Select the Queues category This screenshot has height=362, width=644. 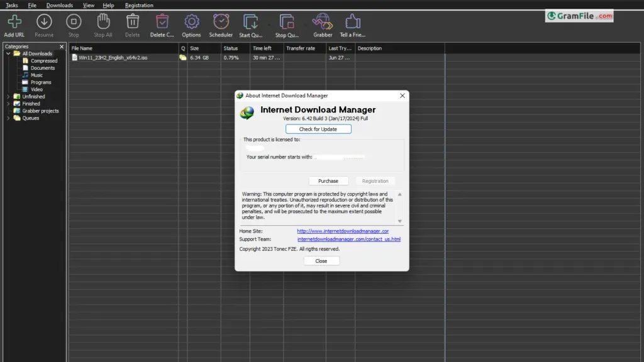[x=30, y=118]
